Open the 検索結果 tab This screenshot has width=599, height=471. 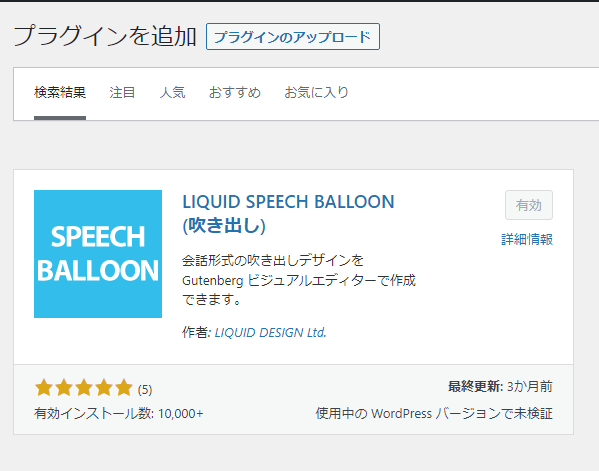tap(60, 92)
